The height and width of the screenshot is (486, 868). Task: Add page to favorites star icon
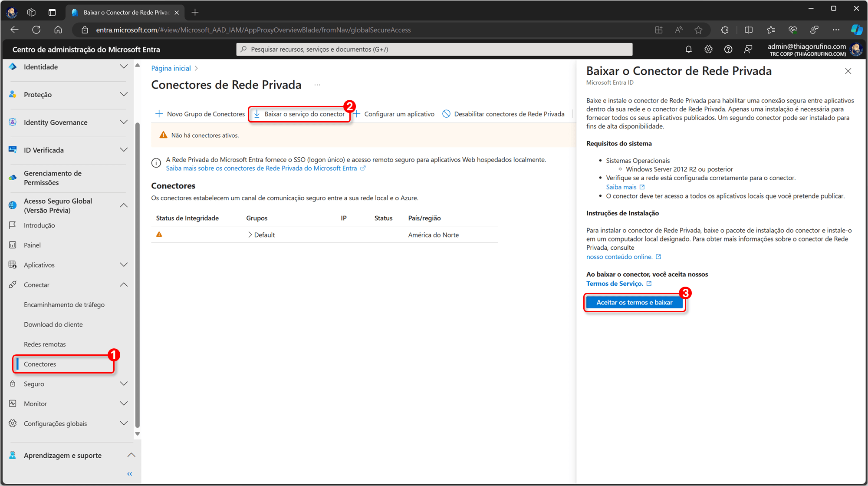[x=698, y=30]
